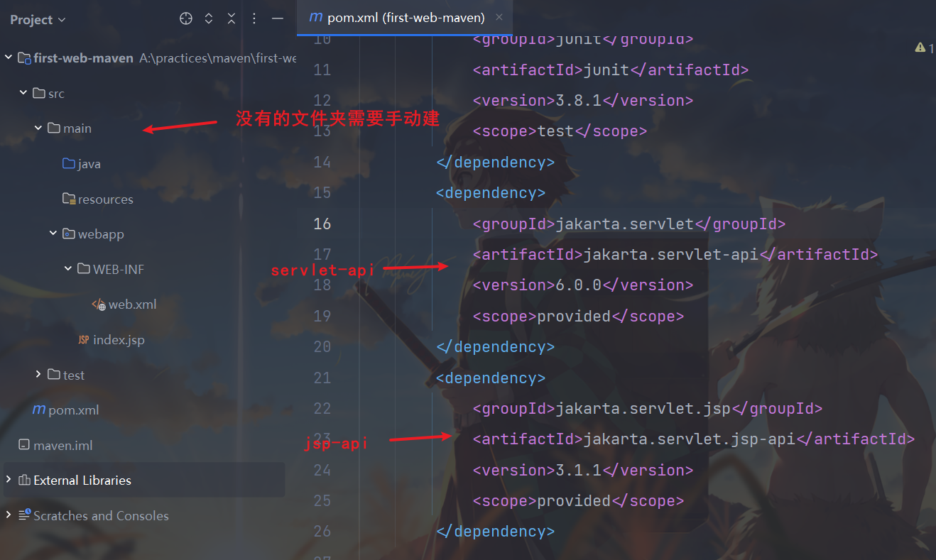
Task: Open the Project panel options menu
Action: [254, 19]
